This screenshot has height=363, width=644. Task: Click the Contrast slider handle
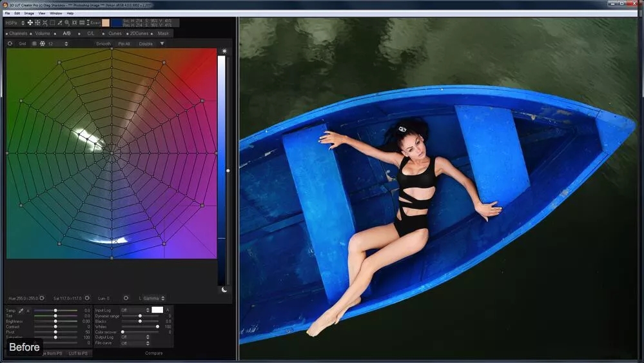[x=55, y=326]
